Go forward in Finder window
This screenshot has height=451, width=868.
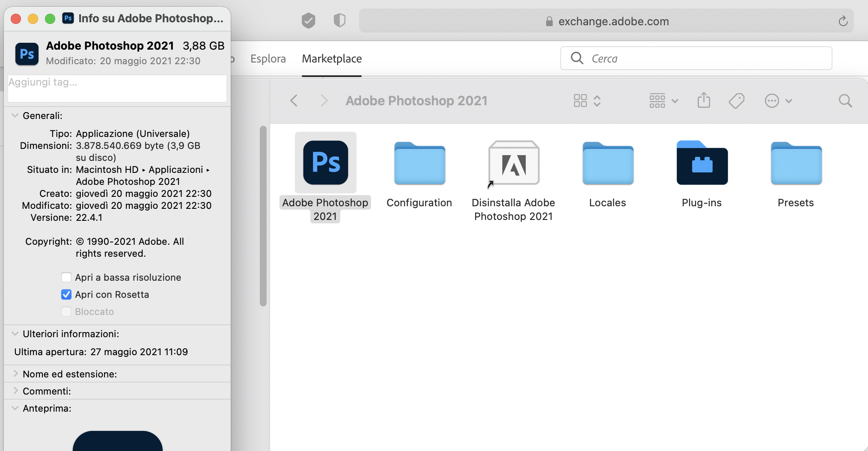pos(324,101)
